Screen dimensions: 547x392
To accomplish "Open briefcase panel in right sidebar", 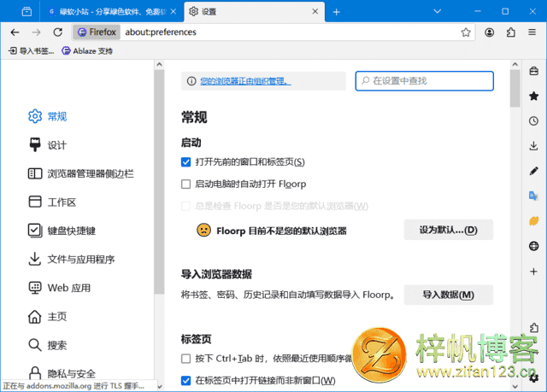I will [533, 72].
